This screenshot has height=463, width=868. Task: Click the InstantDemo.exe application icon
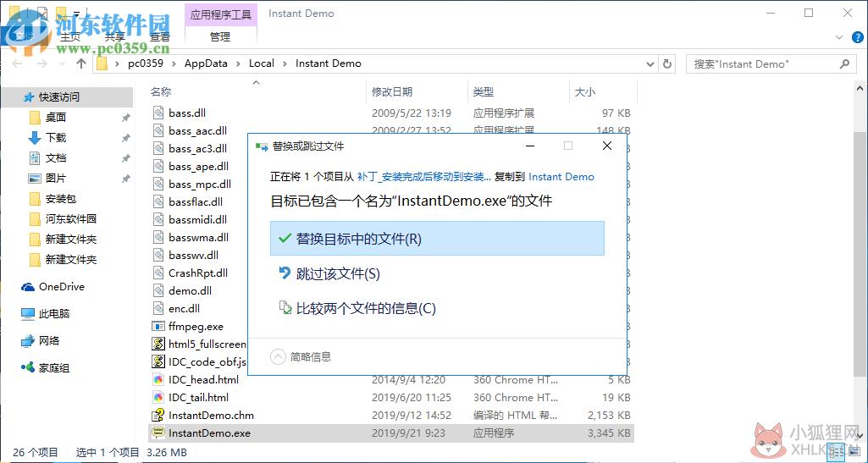tap(158, 433)
